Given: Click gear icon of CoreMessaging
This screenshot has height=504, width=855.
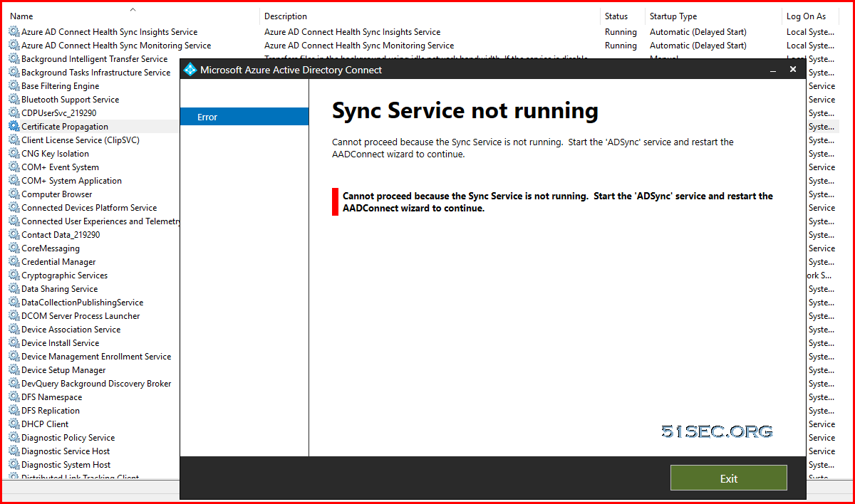Looking at the screenshot, I should click(x=14, y=248).
